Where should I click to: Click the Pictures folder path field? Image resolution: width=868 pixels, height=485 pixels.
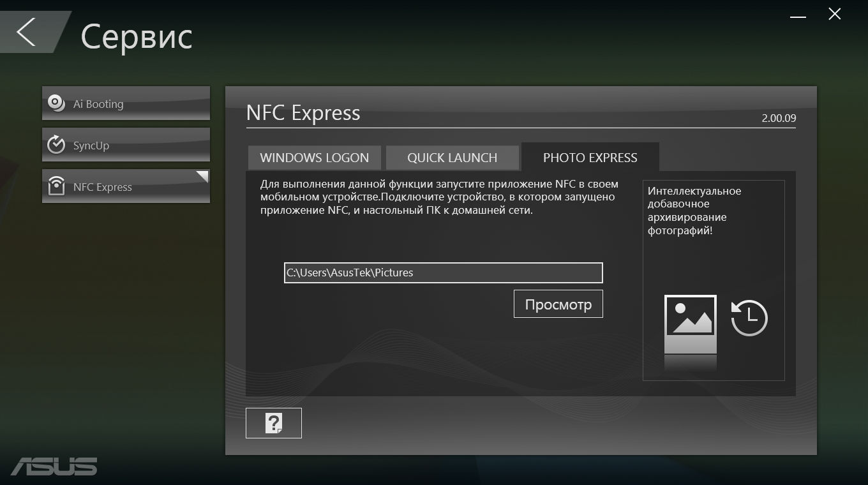[x=444, y=272]
